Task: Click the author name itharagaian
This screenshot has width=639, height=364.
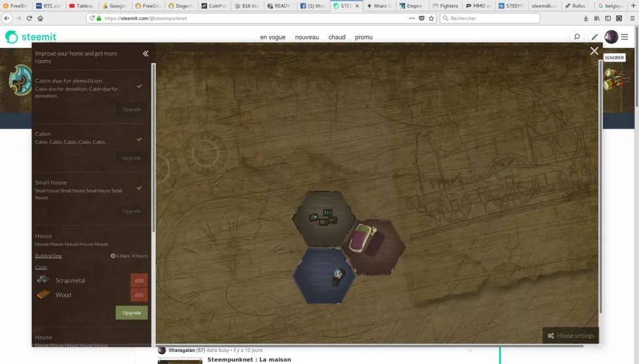Action: (182, 350)
